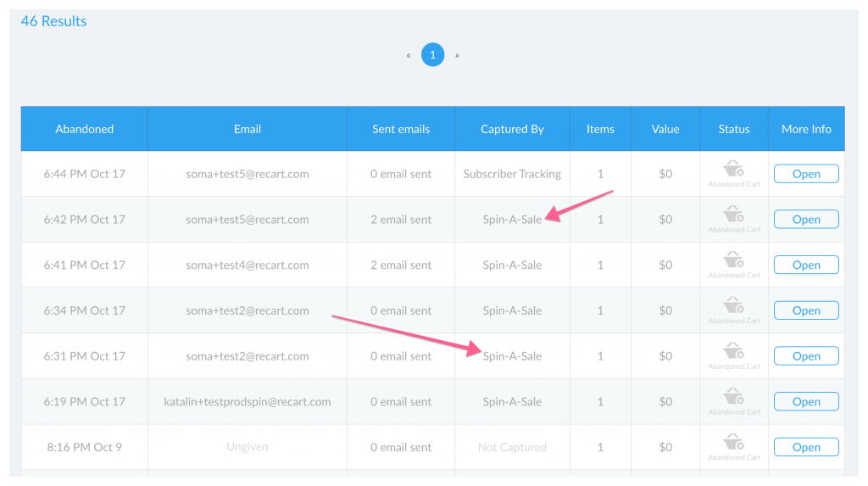Screen dimensions: 868x486
Task: Click Abandoned Cart icon in 6:19 PM row
Action: coord(734,396)
